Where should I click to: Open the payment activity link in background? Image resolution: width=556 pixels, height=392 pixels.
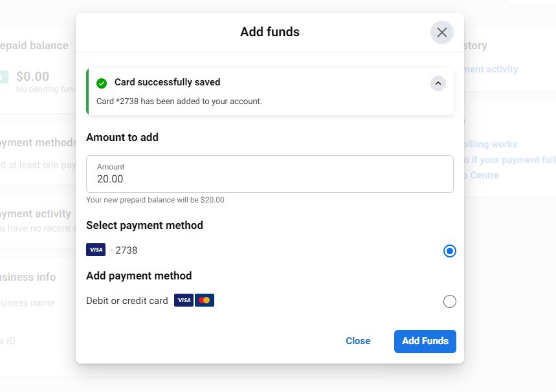(491, 69)
